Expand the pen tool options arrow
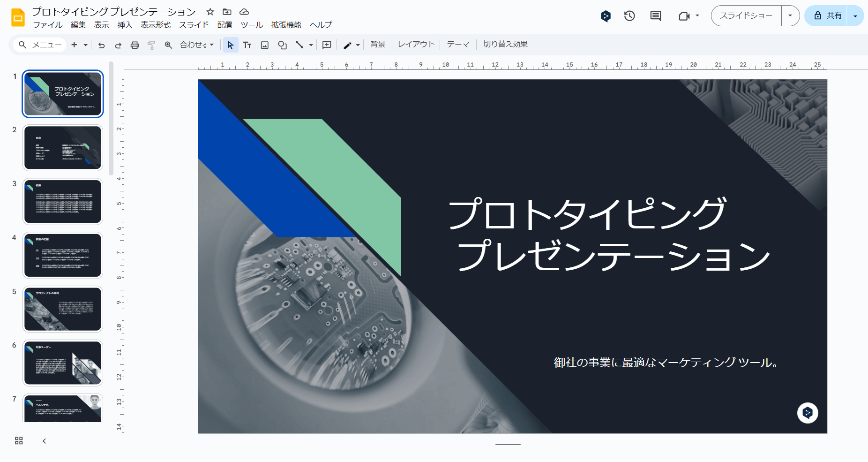 (358, 45)
